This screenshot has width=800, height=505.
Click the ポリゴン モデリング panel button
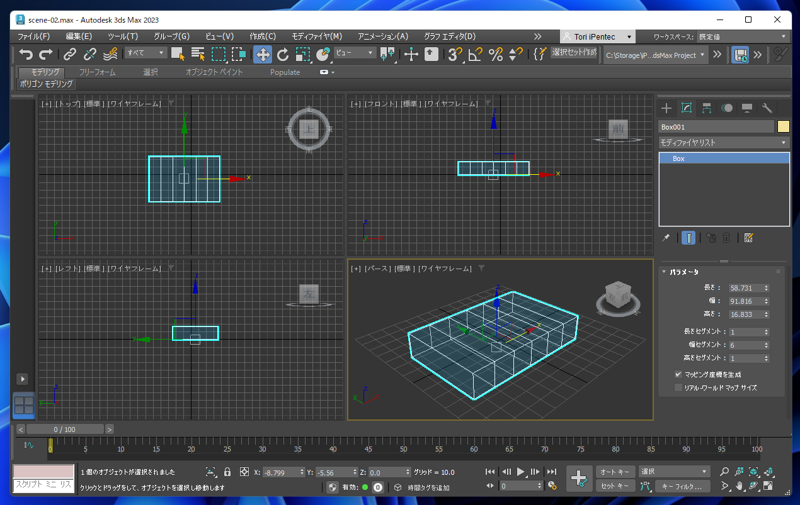46,84
